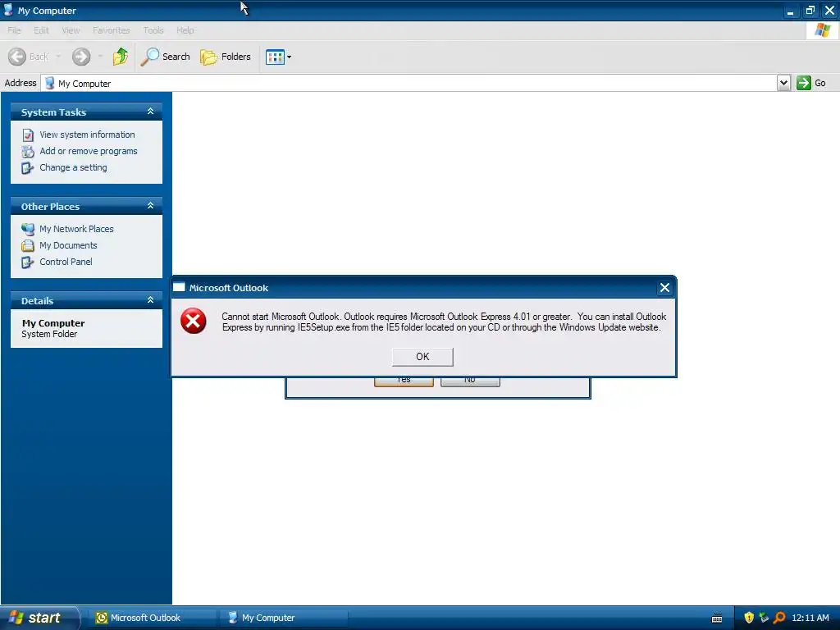Open My Documents link

[68, 245]
